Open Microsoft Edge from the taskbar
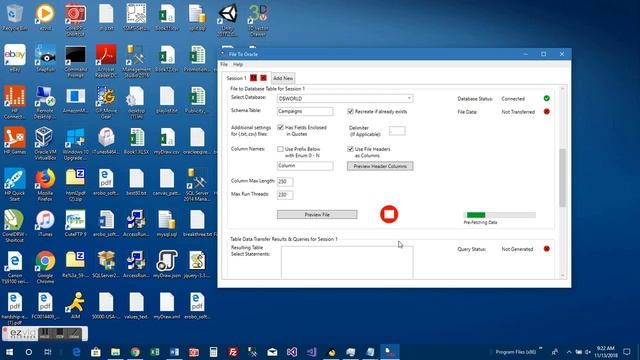The width and height of the screenshot is (640, 360). click(x=76, y=351)
